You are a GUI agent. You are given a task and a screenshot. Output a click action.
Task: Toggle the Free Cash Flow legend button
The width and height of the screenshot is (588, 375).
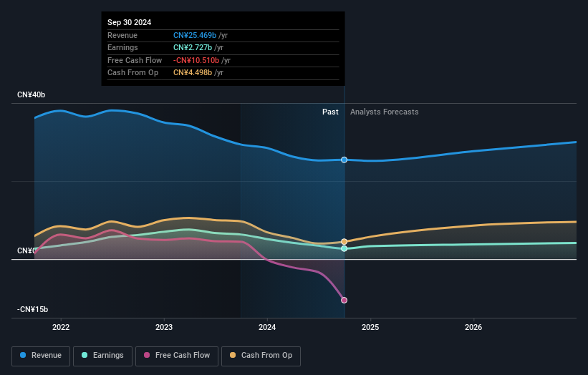[x=177, y=356]
